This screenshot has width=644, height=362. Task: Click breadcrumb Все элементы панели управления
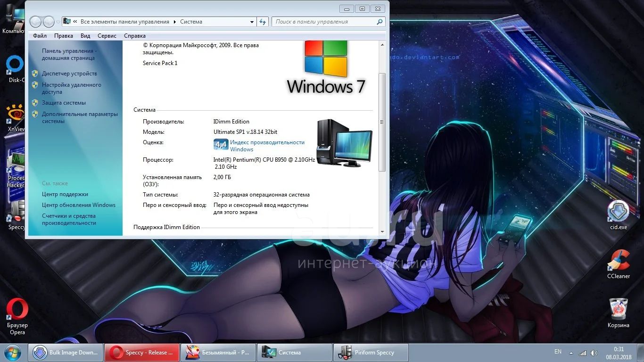click(x=125, y=22)
